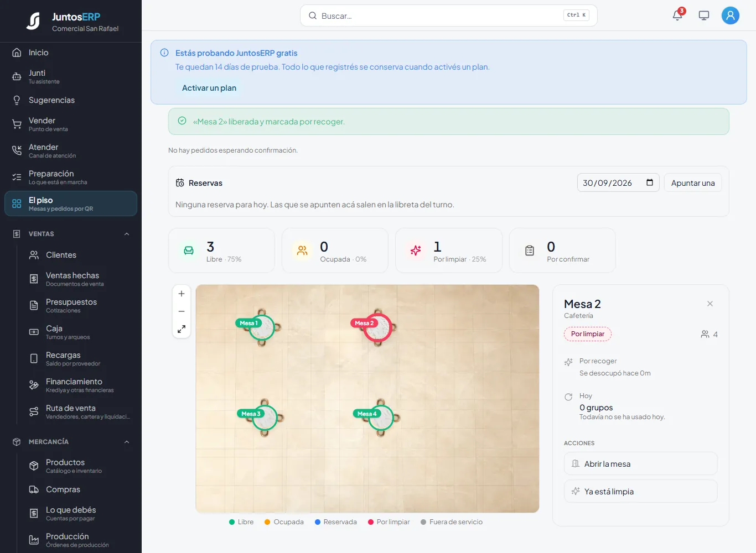The image size is (756, 553).
Task: Expand floor map to fullscreen
Action: 182,329
